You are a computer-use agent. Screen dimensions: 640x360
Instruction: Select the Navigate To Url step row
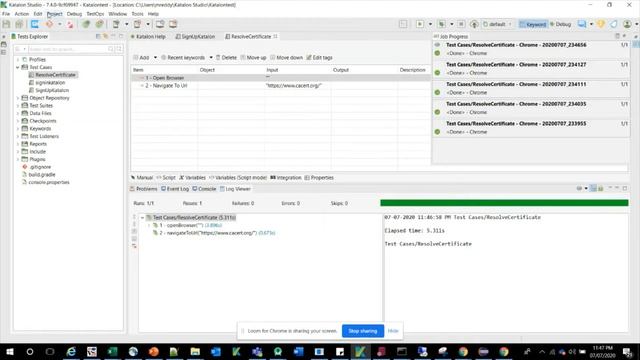point(281,86)
